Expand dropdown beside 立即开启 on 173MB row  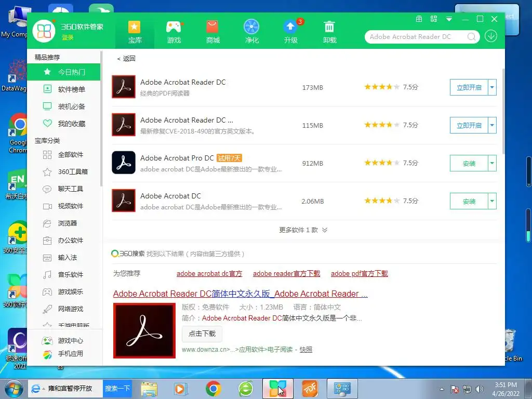(492, 87)
